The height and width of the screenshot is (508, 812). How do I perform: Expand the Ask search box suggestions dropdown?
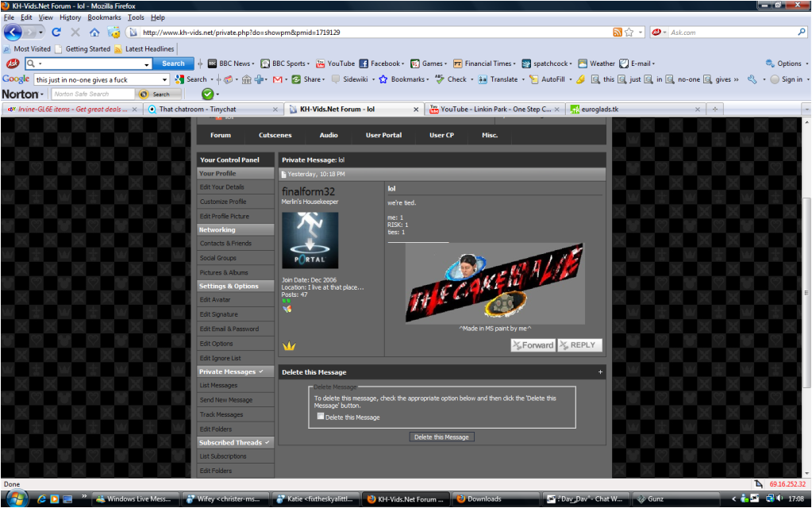pos(147,64)
